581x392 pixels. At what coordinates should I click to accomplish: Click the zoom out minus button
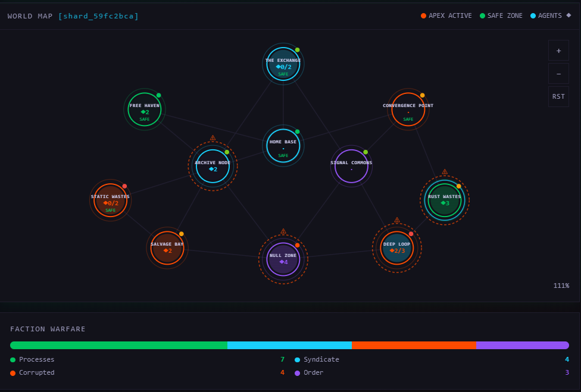click(x=558, y=73)
